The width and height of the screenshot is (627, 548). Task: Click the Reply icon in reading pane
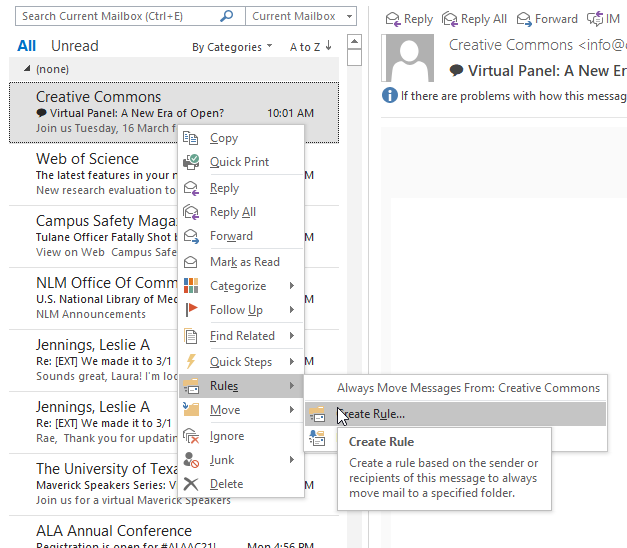tap(393, 19)
